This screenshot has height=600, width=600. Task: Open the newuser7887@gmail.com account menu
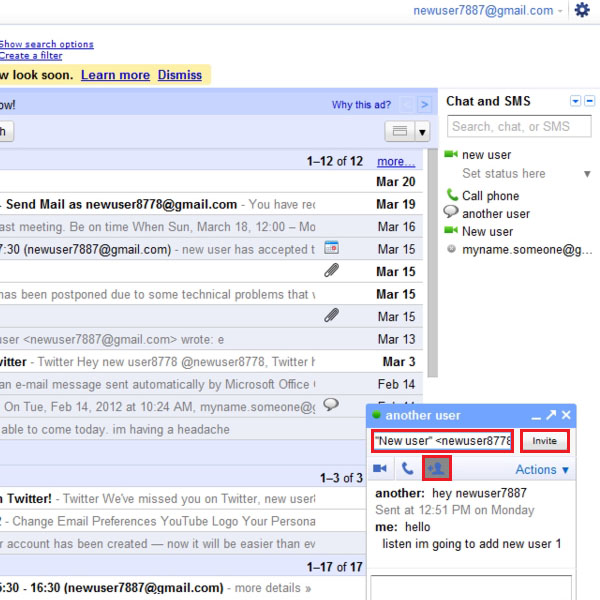(x=487, y=10)
